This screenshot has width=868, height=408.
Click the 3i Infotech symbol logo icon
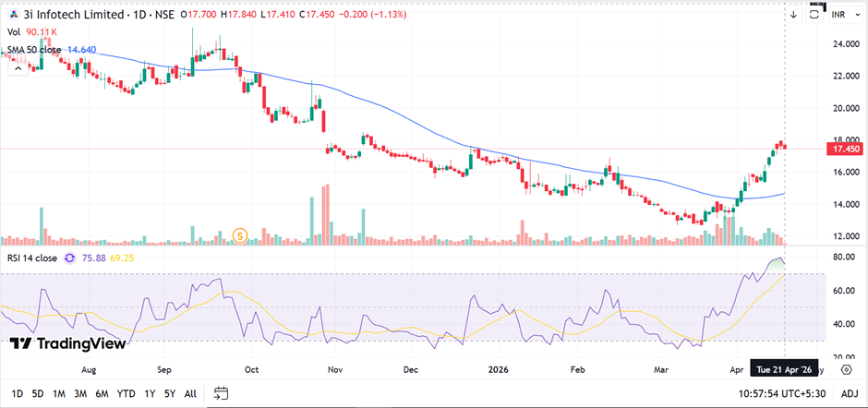[11, 15]
